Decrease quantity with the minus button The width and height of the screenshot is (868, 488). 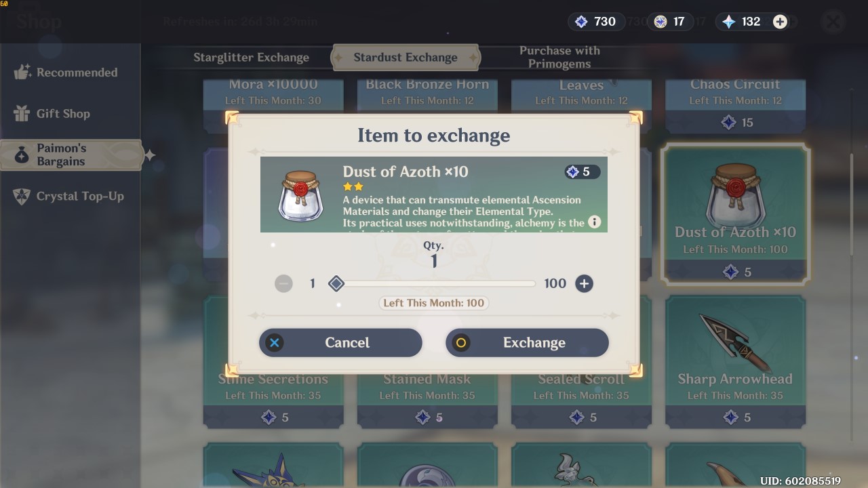coord(283,283)
